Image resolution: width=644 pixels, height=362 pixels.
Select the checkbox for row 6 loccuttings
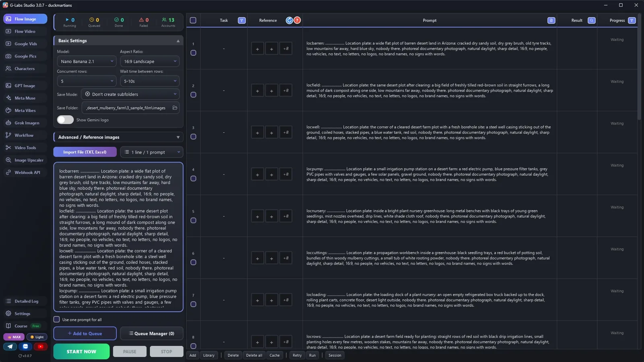point(193,262)
